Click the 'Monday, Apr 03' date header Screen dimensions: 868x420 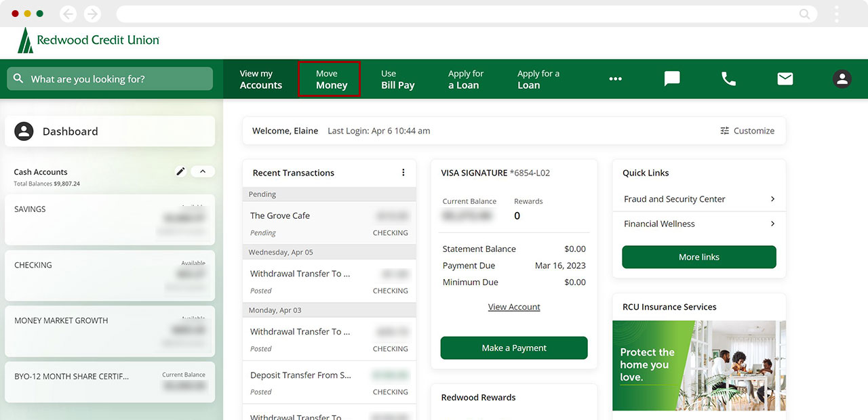(x=329, y=310)
